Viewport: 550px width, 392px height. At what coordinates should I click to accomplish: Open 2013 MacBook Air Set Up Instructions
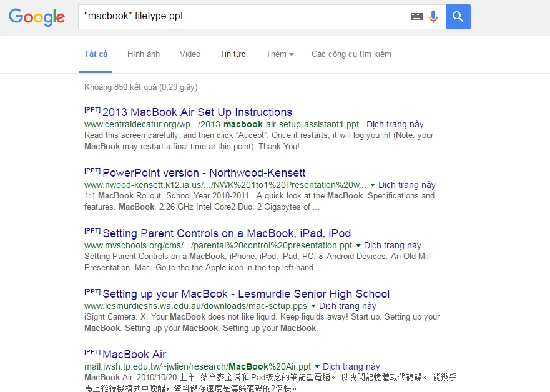(x=197, y=112)
